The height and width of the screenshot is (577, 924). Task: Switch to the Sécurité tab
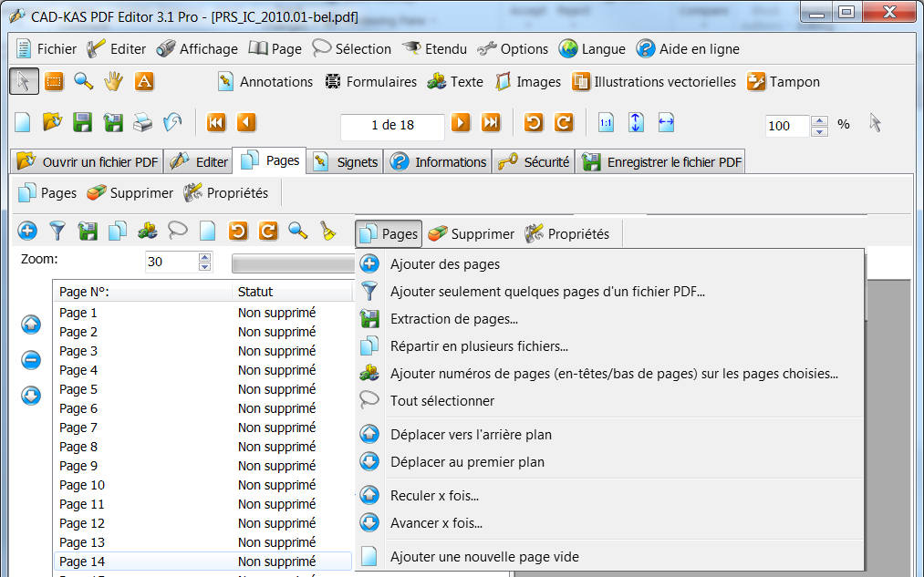[534, 162]
